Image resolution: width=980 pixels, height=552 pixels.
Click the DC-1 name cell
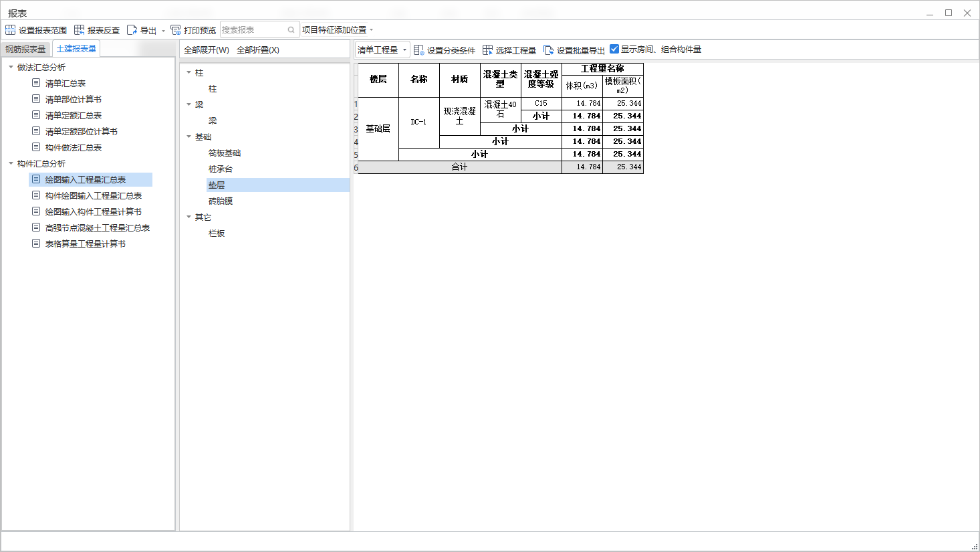coord(419,122)
